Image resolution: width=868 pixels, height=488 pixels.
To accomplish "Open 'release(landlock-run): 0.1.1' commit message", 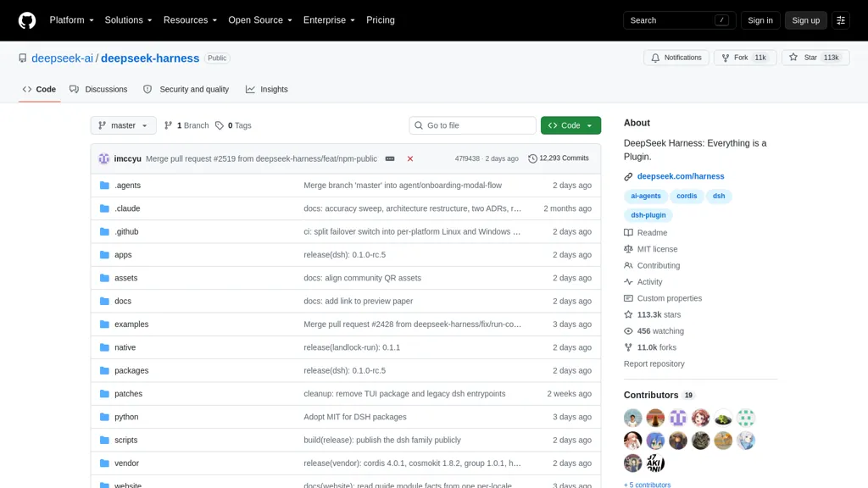I will coord(352,347).
